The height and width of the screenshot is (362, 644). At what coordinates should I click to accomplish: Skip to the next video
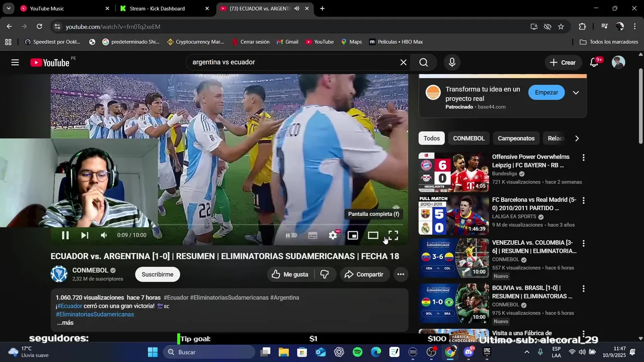85,235
